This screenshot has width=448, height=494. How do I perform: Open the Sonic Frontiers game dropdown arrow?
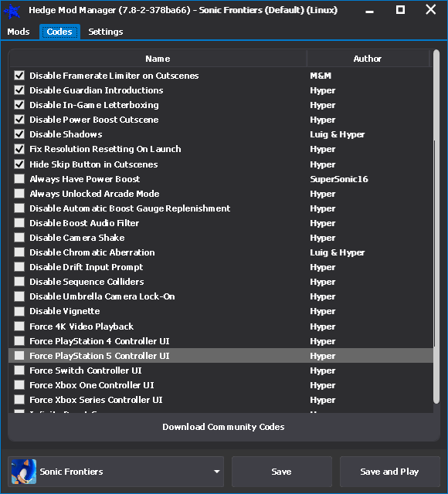[216, 472]
